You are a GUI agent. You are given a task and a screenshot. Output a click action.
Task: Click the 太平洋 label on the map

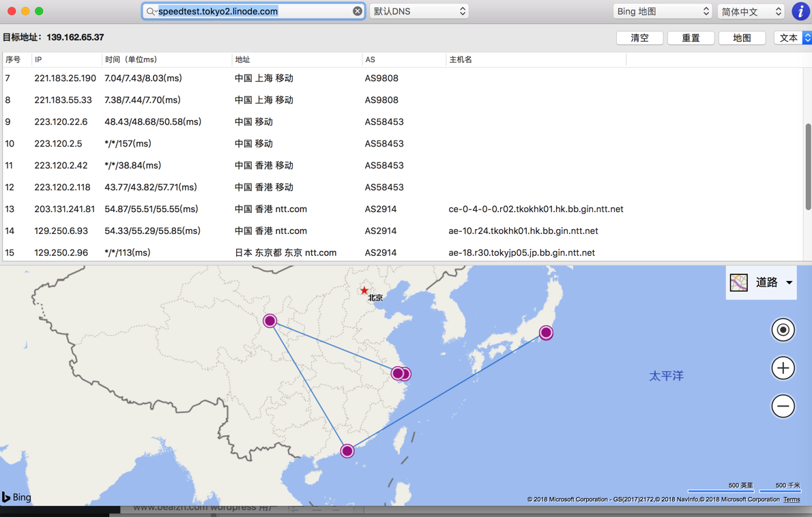(x=667, y=376)
